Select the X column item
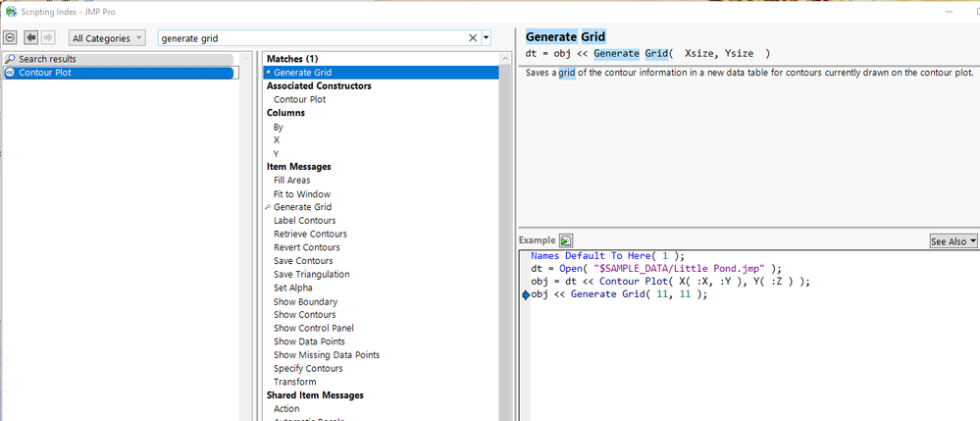The height and width of the screenshot is (421, 980). click(x=277, y=140)
